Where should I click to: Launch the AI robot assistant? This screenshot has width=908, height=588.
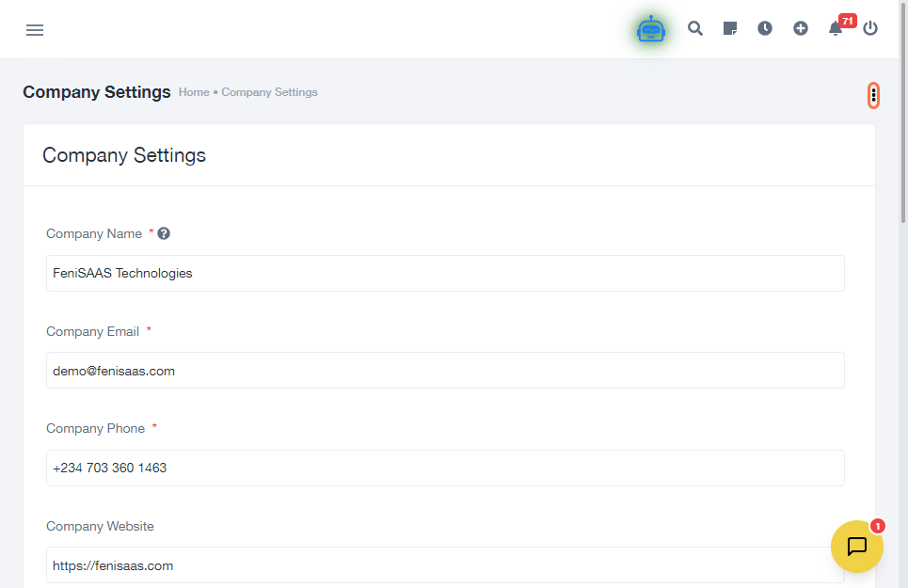(x=650, y=29)
